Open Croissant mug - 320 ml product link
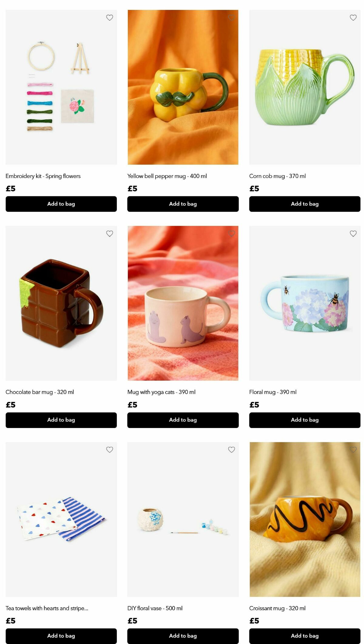This screenshot has width=364, height=644. pos(277,608)
